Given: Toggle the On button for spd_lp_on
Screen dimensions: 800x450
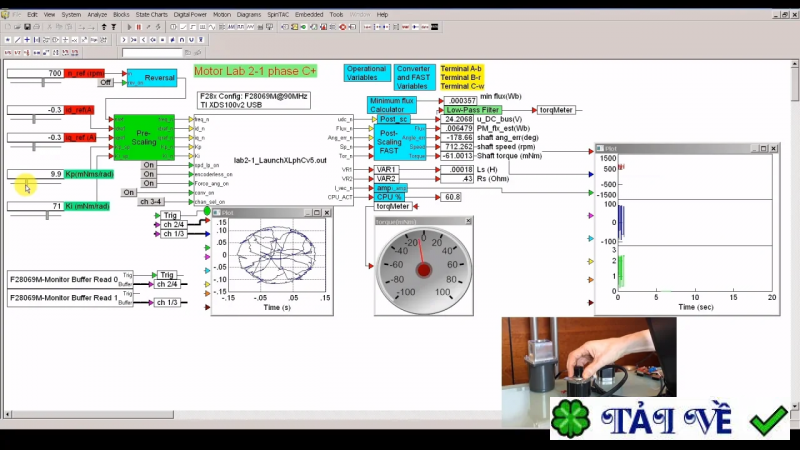Looking at the screenshot, I should click(148, 165).
